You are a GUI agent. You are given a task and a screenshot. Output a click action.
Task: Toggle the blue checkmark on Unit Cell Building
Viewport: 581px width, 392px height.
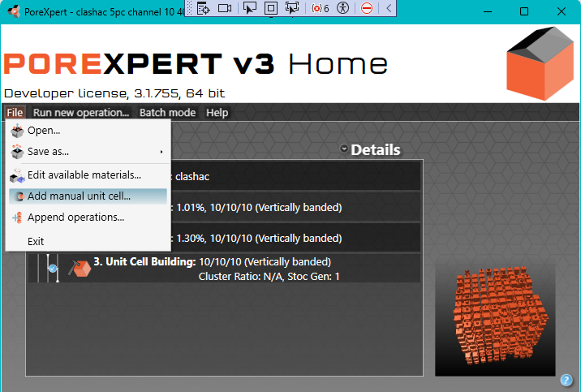coord(53,269)
